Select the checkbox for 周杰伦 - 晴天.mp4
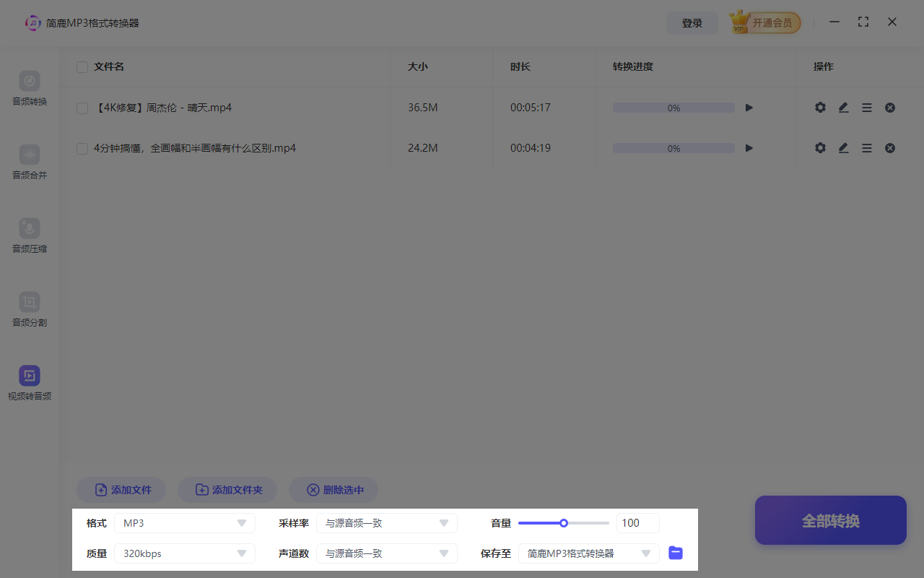 (82, 107)
